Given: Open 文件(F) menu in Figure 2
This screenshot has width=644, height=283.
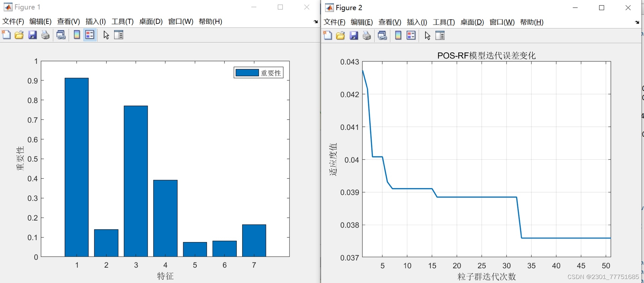Looking at the screenshot, I should [334, 22].
